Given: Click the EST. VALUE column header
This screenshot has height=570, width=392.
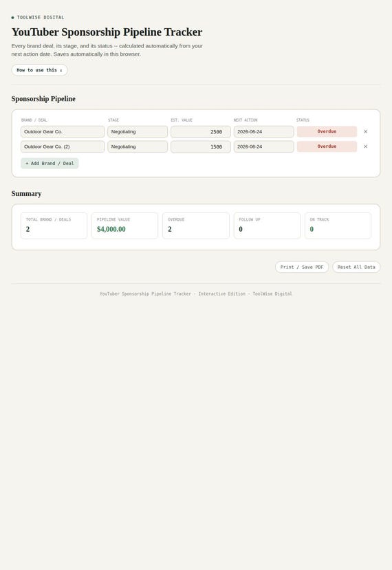Looking at the screenshot, I should coord(182,120).
